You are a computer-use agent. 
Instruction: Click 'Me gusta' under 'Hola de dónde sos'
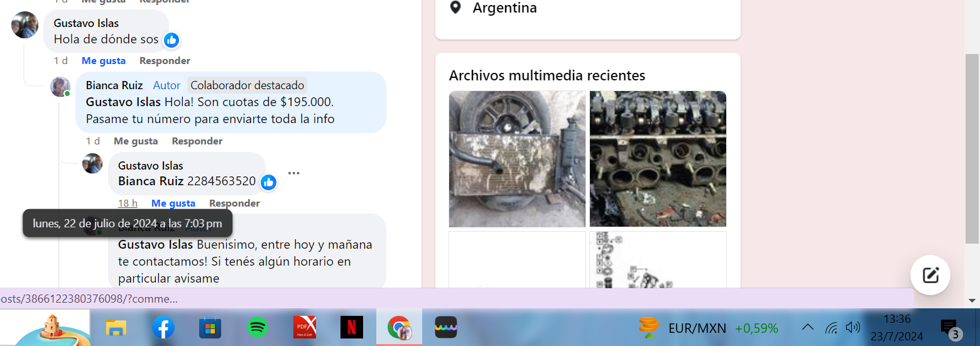pos(104,61)
